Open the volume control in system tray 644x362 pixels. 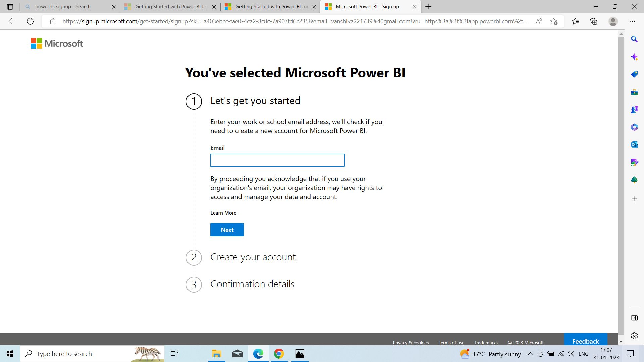coord(571,354)
